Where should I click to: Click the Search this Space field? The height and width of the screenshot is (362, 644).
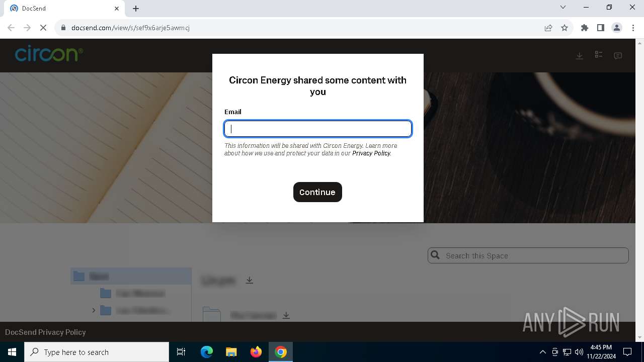point(528,255)
